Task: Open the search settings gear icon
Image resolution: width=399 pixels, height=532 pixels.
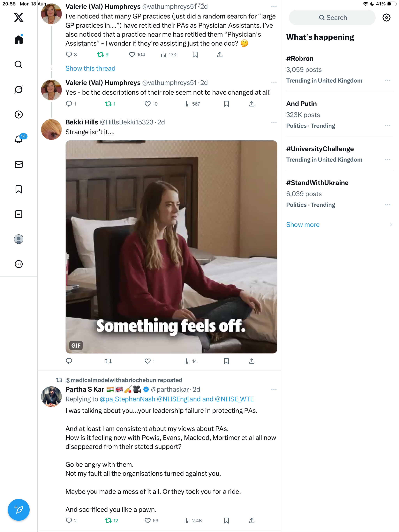Action: click(x=386, y=18)
